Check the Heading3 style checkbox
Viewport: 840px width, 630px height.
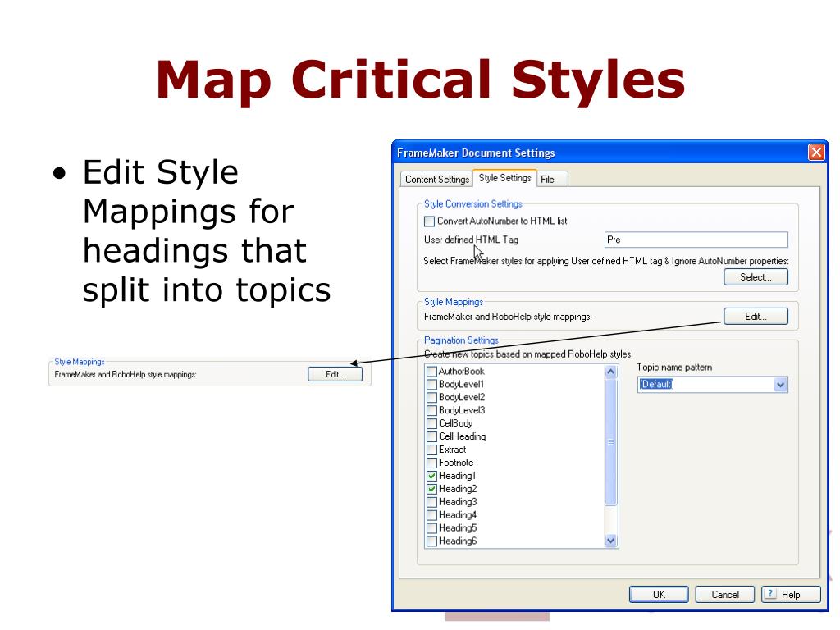coord(431,502)
